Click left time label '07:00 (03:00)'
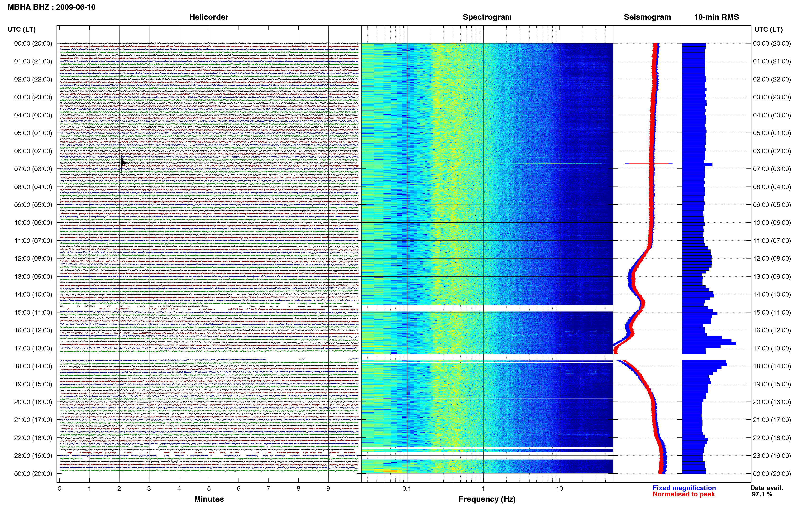Screen dimensions: 812x508 (33, 169)
